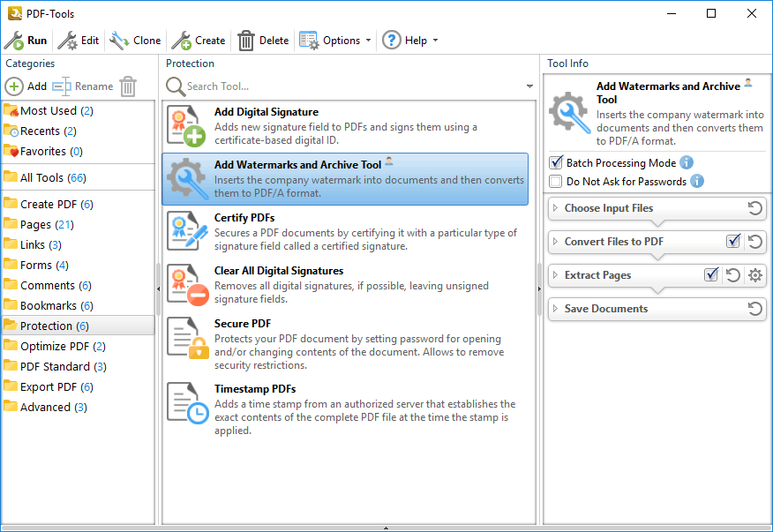
Task: Open the Most Used category
Action: [x=78, y=111]
